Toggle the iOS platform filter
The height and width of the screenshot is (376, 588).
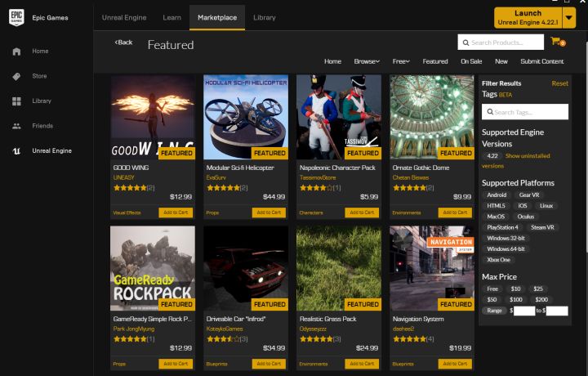click(523, 206)
